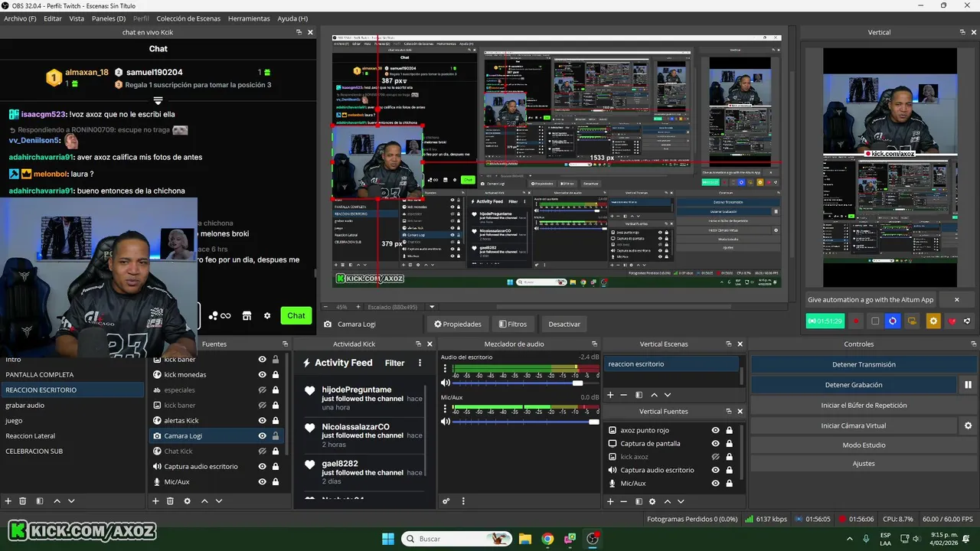The height and width of the screenshot is (551, 980).
Task: Open Activity Feed three-dot menu
Action: click(420, 363)
